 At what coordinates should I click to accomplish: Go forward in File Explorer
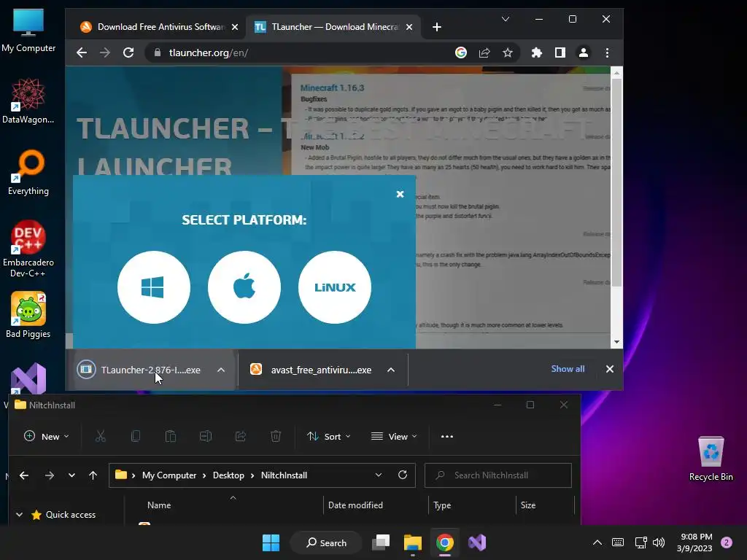tap(50, 475)
